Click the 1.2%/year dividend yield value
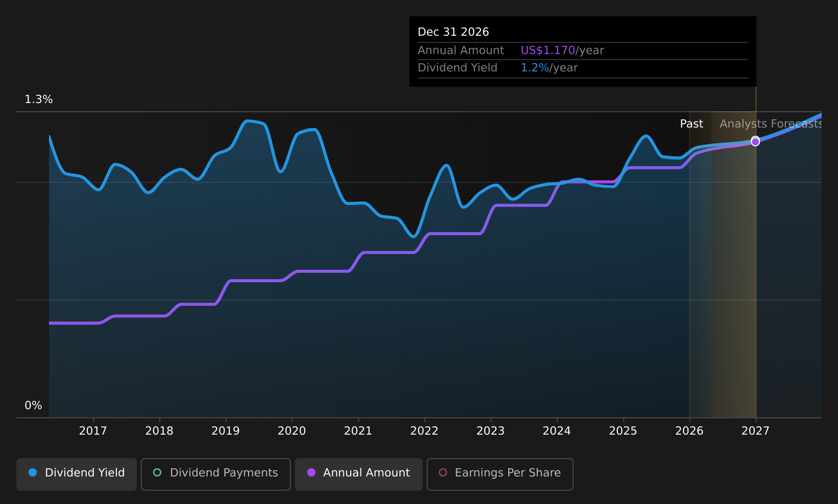Screen dimensions: 838x504 tap(549, 68)
